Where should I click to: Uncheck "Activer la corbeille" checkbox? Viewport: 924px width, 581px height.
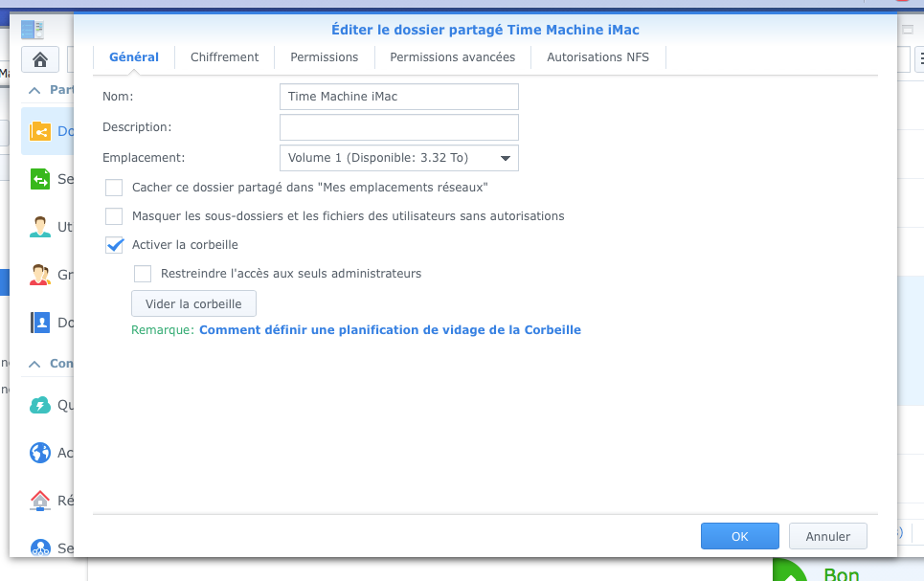point(114,245)
